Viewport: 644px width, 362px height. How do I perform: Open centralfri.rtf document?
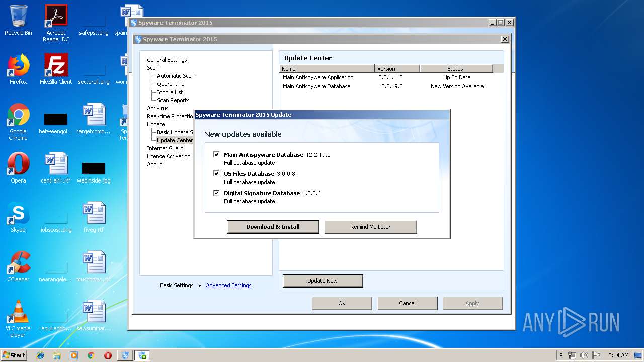point(56,168)
